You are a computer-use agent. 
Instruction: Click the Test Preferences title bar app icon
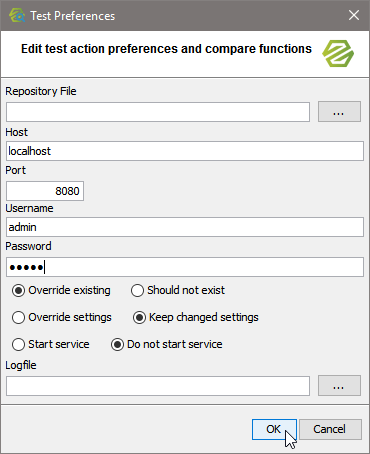[17, 15]
